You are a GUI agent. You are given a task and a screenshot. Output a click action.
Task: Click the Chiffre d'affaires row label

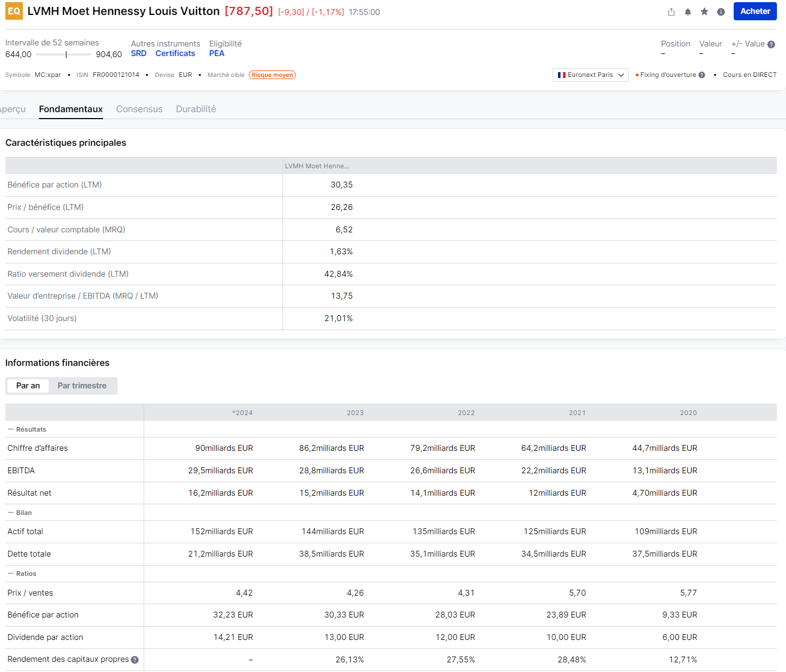[37, 448]
